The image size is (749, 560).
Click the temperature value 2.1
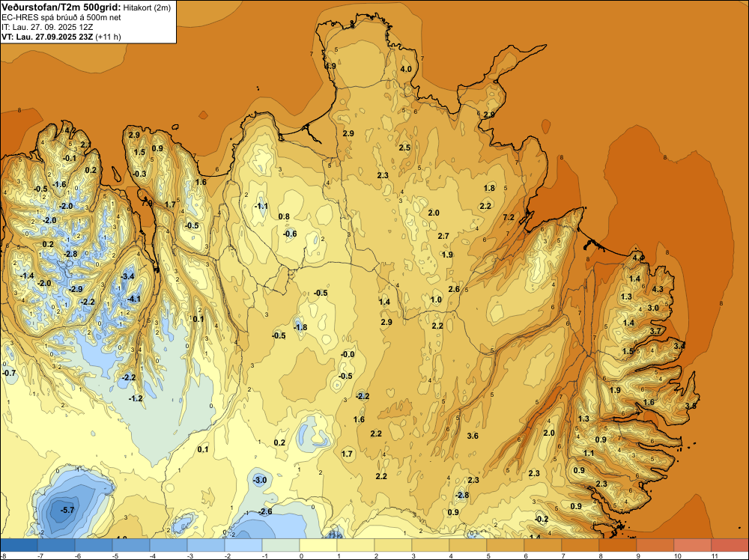pyautogui.click(x=85, y=144)
